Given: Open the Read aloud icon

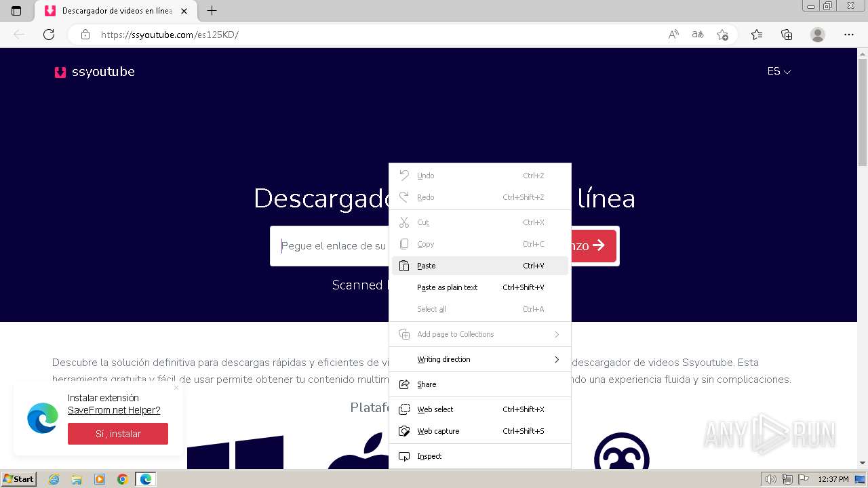Looking at the screenshot, I should pos(673,35).
